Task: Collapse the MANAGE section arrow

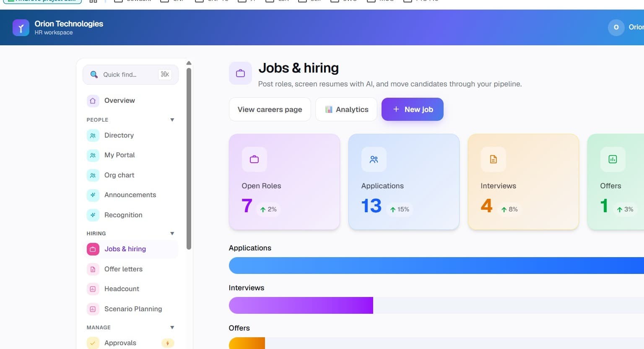Action: click(172, 328)
